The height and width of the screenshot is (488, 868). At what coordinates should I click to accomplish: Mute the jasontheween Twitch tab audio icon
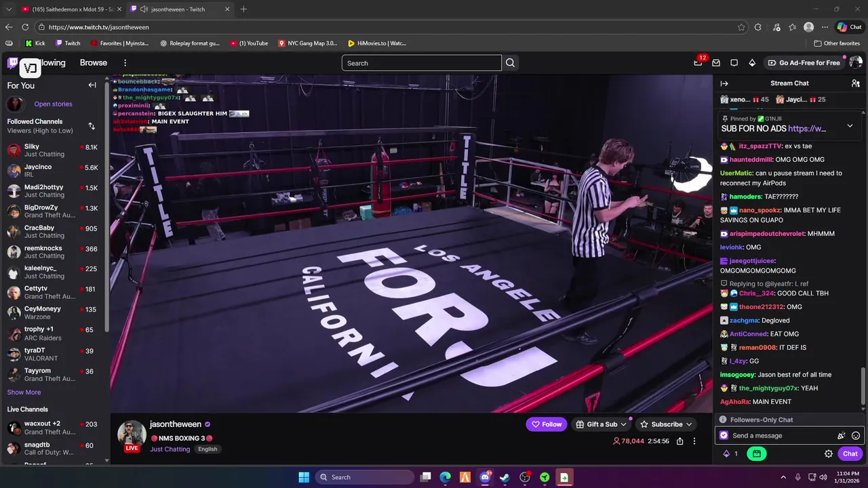144,9
